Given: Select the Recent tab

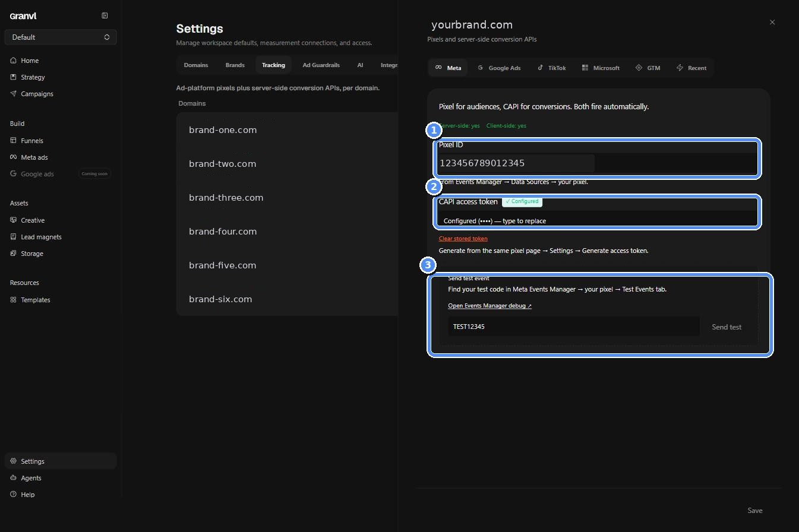Looking at the screenshot, I should tap(691, 68).
